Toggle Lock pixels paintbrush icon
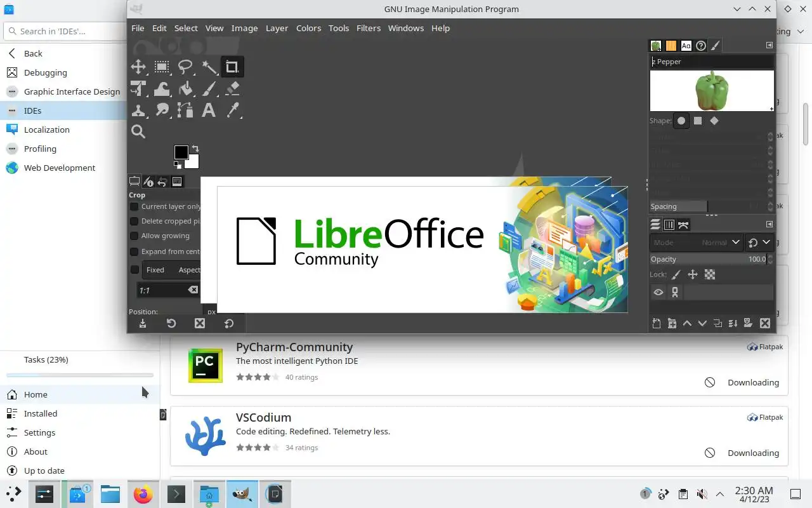Image resolution: width=812 pixels, height=508 pixels. (x=676, y=275)
